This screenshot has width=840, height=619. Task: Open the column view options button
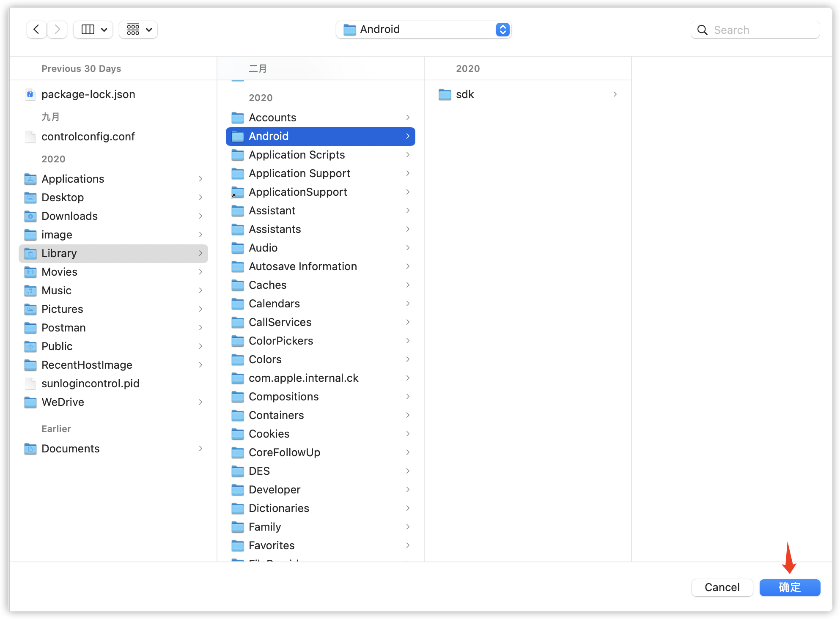coord(93,30)
